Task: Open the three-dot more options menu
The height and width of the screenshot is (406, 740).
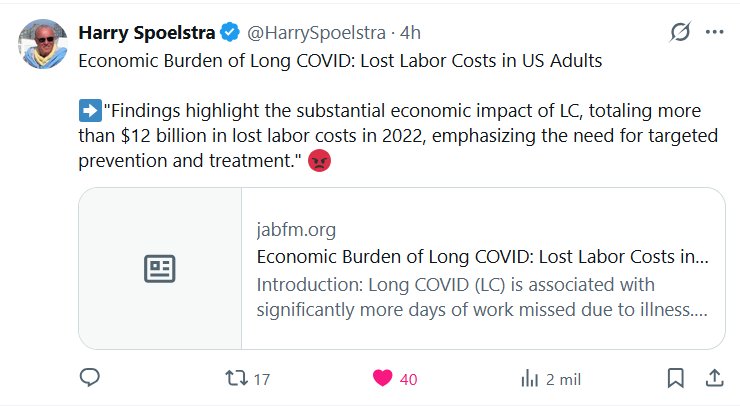Action: (714, 32)
